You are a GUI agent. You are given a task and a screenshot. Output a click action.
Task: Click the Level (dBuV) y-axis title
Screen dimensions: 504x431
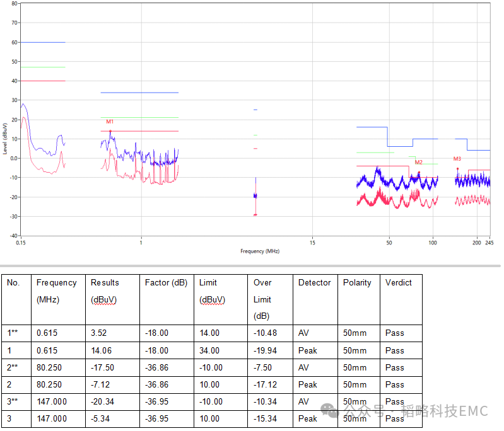(x=5, y=135)
